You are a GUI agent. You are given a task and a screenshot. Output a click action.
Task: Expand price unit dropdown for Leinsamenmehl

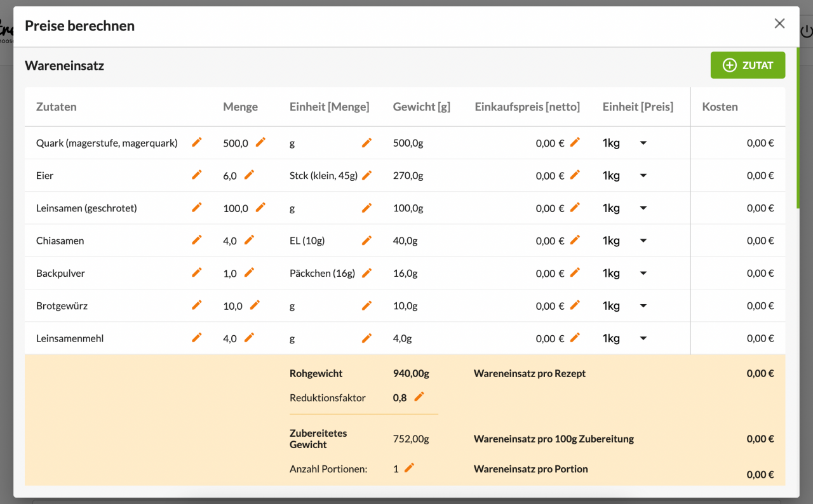coord(643,338)
